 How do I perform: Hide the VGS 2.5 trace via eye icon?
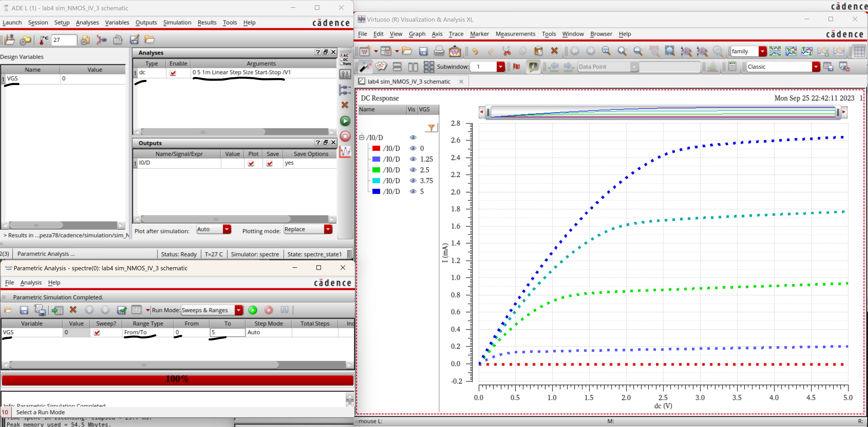(x=413, y=170)
